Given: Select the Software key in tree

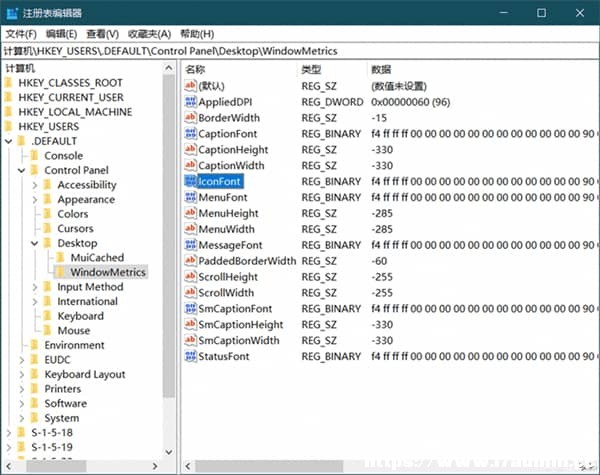Looking at the screenshot, I should click(65, 403).
